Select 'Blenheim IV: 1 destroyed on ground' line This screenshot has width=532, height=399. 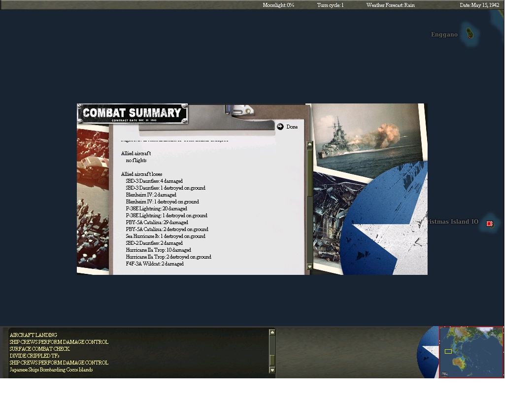click(x=162, y=201)
